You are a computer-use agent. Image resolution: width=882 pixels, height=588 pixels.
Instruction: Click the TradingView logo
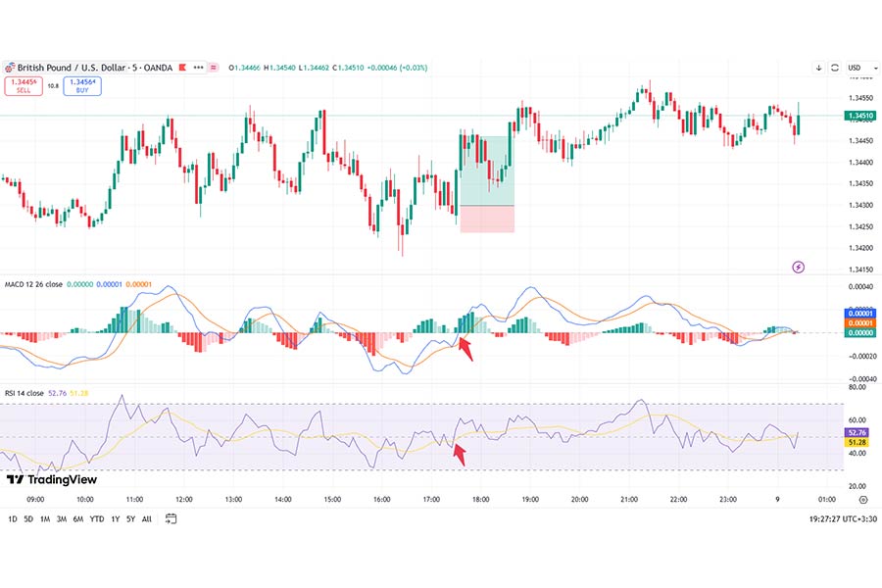click(52, 479)
